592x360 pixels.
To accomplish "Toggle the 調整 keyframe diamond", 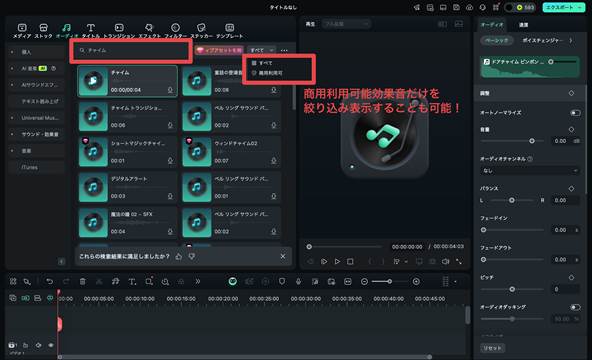I will pos(571,93).
